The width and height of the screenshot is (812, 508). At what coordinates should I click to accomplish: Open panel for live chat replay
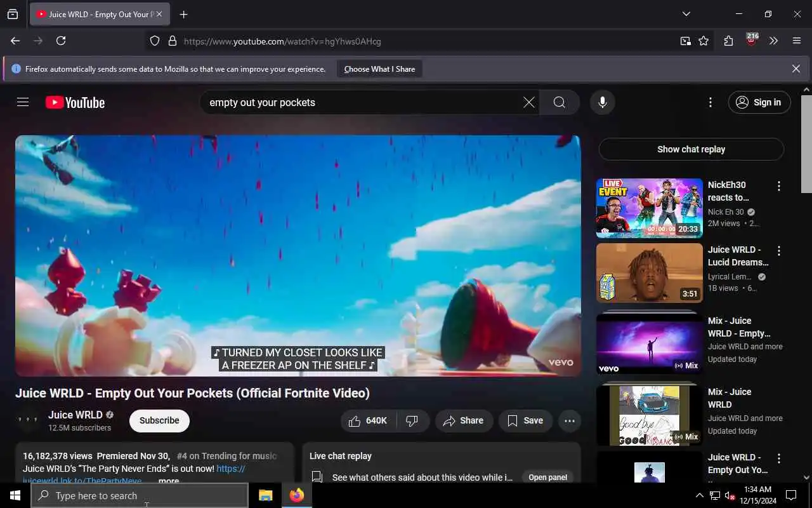[x=547, y=478]
